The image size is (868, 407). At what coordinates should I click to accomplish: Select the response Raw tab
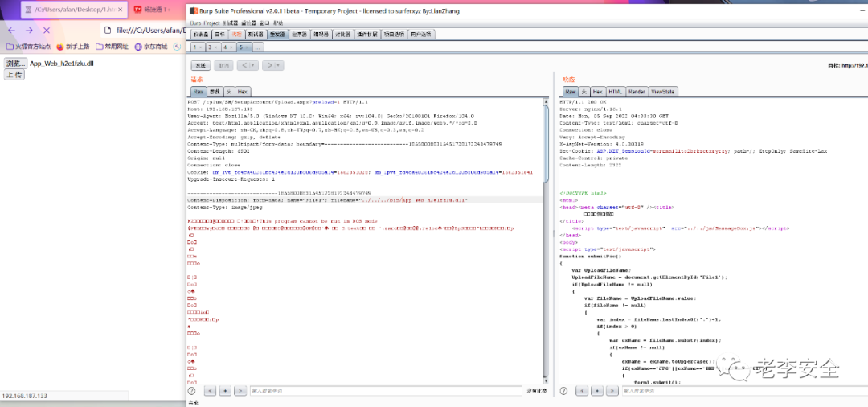pos(571,92)
